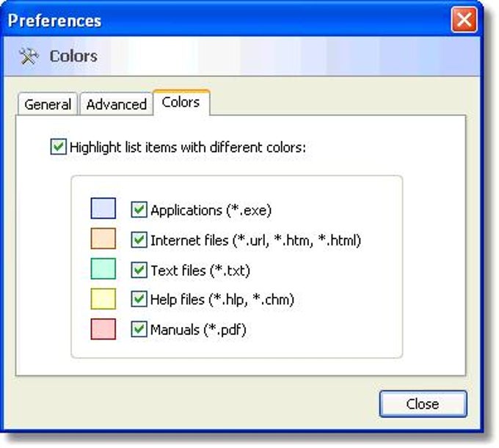Toggle the Help files checkbox
This screenshot has height=448, width=499.
(x=139, y=299)
